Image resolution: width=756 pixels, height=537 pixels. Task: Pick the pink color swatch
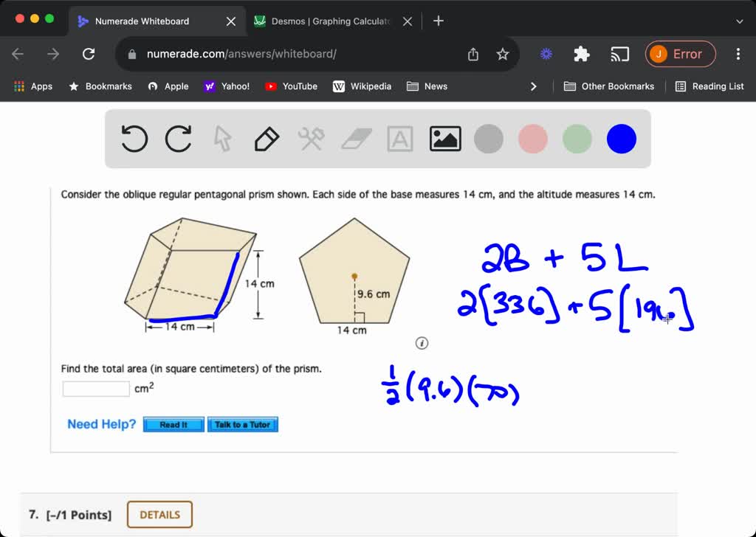[x=533, y=139]
